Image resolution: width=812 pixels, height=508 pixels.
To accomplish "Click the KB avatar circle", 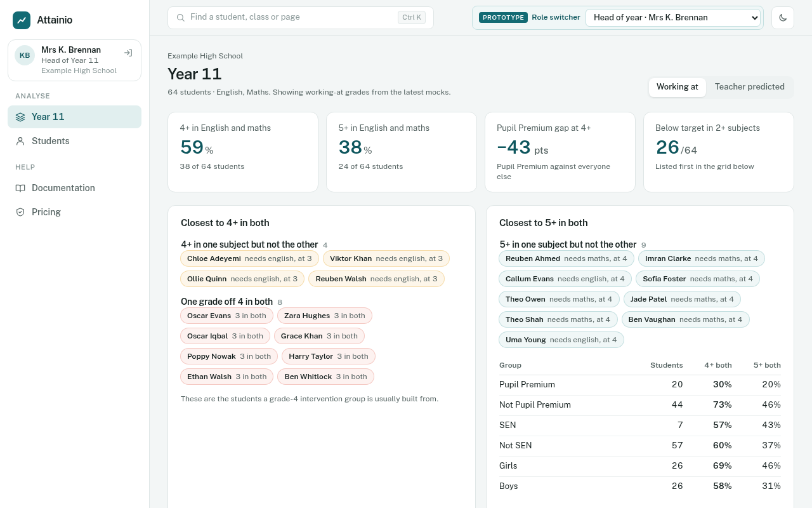I will coord(25,55).
